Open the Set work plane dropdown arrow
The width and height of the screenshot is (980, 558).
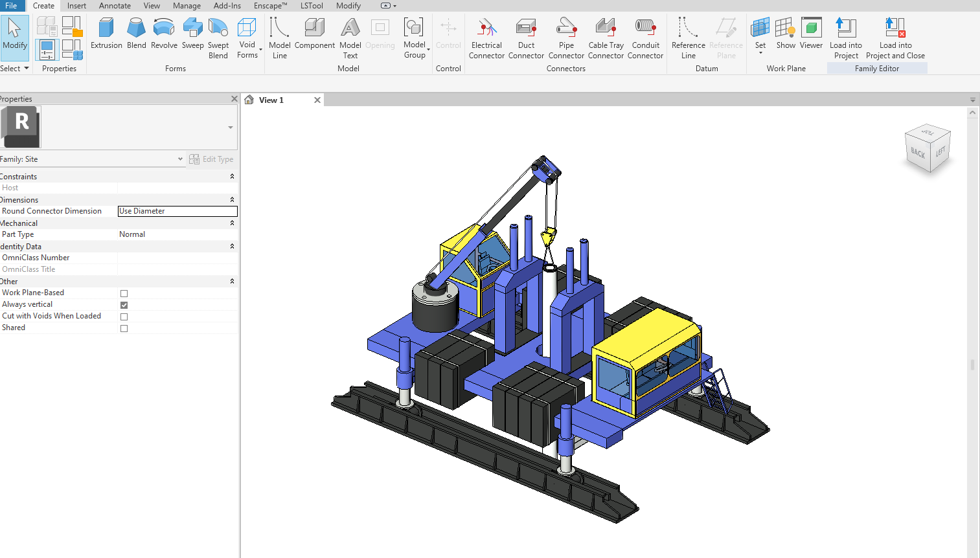pos(760,53)
